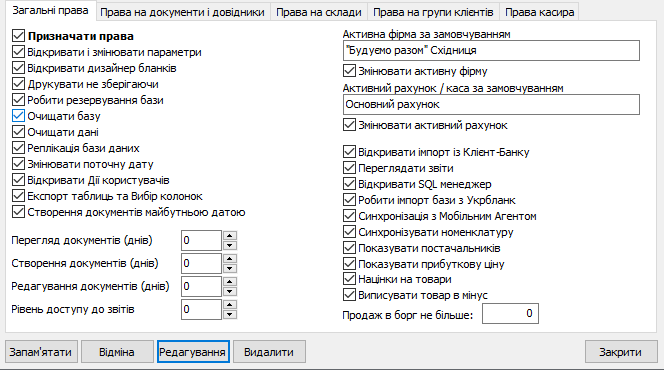Decrease Створення документів days with down arrow

pyautogui.click(x=230, y=268)
